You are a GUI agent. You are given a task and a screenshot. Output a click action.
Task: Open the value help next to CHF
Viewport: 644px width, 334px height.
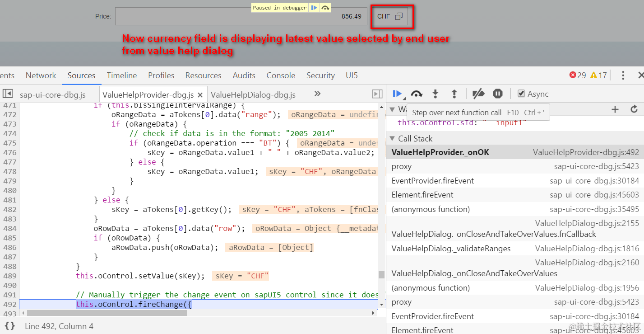tap(398, 16)
